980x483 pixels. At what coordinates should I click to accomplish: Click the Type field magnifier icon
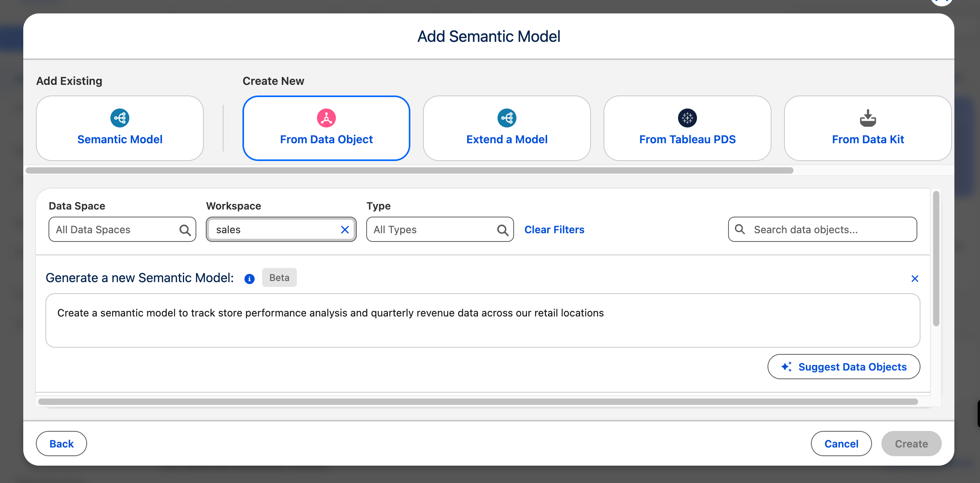point(503,230)
